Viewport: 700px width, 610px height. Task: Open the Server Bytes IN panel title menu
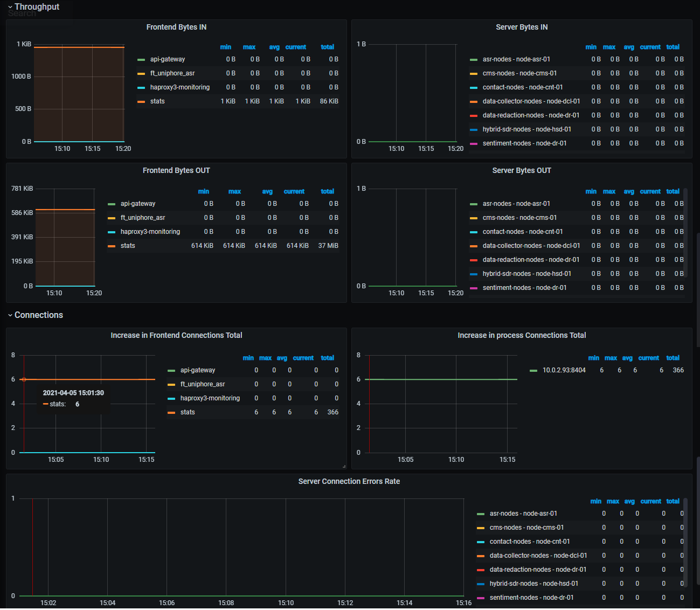[x=522, y=27]
